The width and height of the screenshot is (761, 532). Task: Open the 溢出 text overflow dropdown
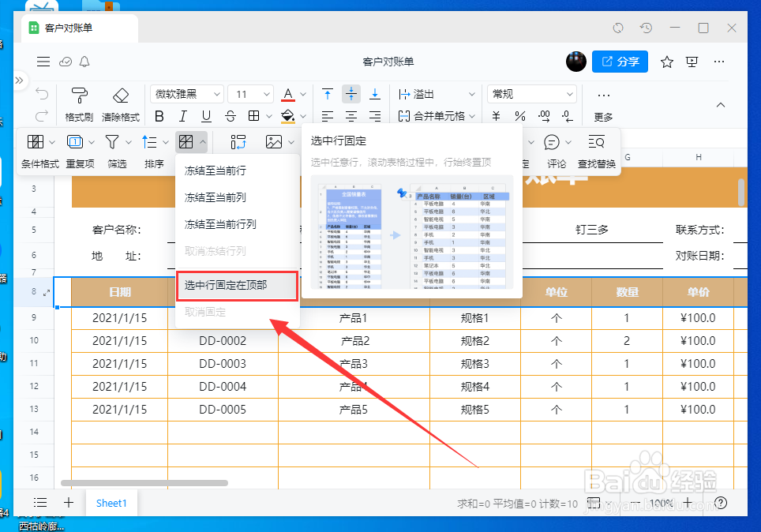(437, 94)
